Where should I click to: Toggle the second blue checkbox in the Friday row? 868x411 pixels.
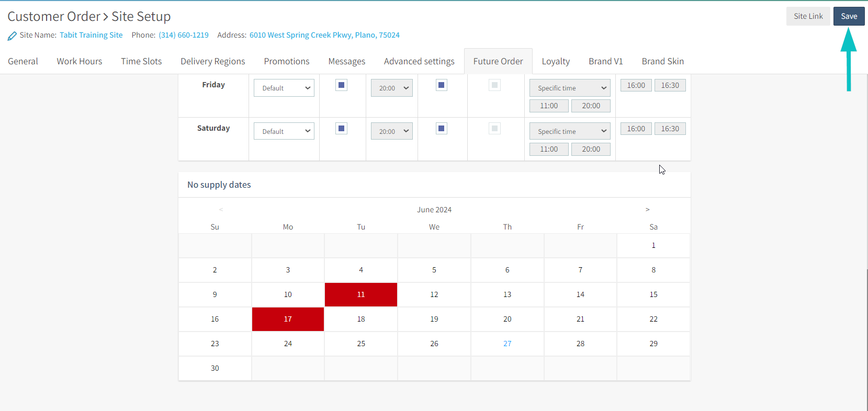click(x=442, y=85)
